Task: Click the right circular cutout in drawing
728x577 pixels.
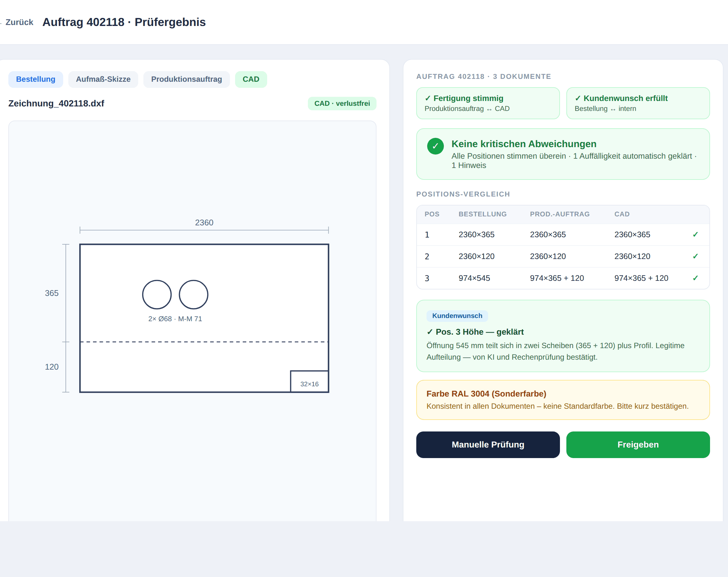Action: [193, 295]
